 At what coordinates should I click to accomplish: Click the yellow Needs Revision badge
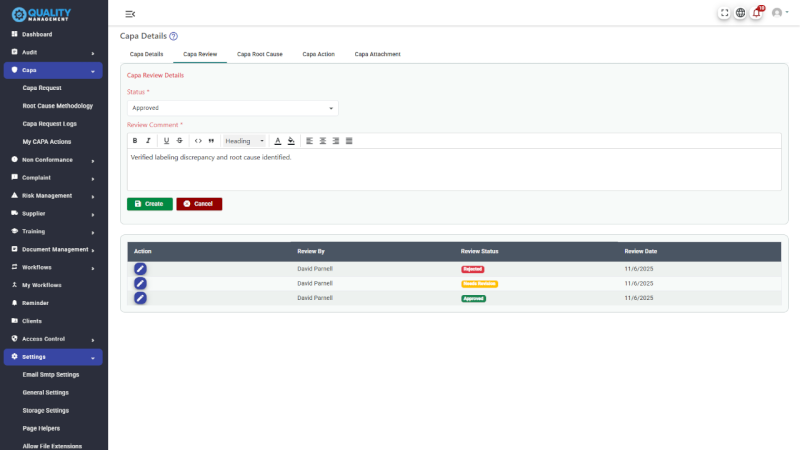coord(480,284)
